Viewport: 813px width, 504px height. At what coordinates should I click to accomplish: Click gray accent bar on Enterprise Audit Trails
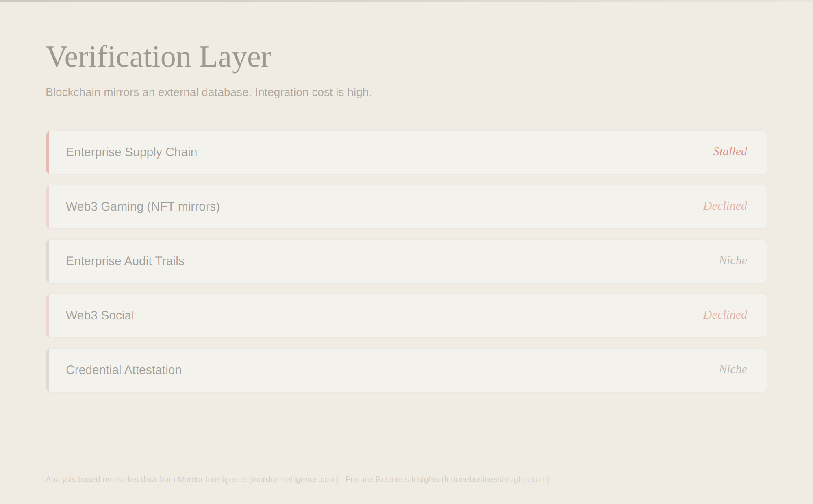pos(48,261)
